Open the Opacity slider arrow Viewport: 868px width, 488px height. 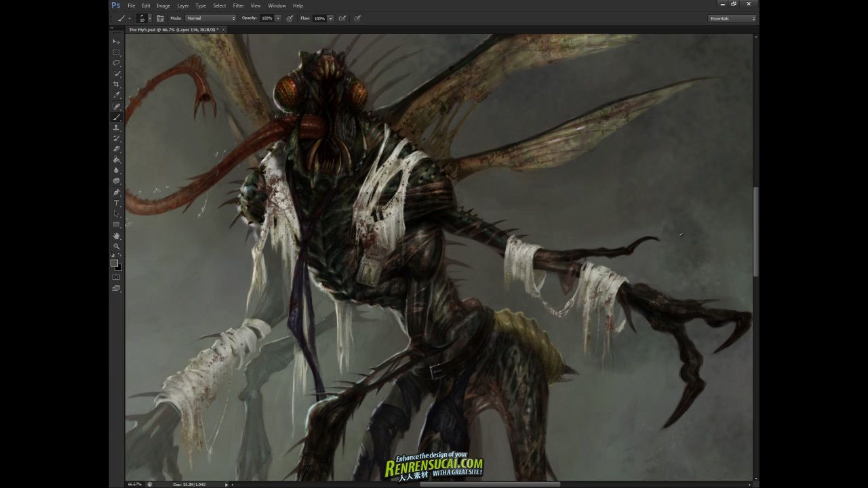coord(278,18)
